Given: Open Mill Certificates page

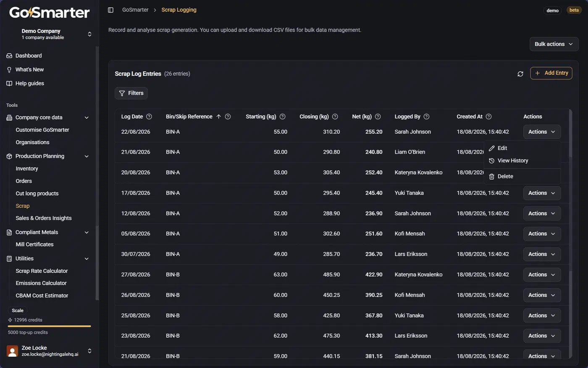Looking at the screenshot, I should coord(34,244).
